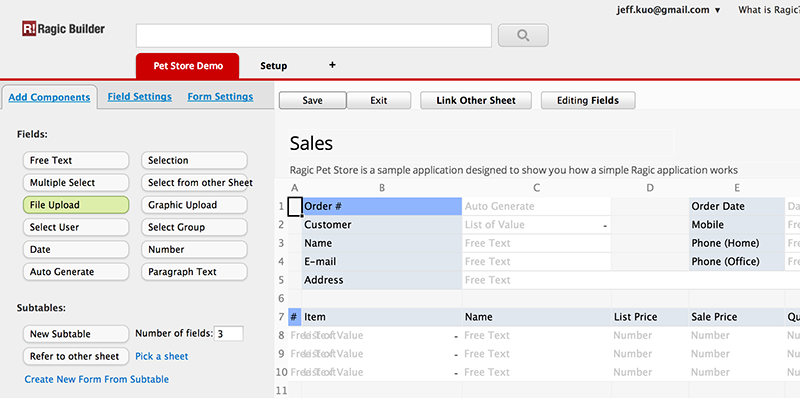Add a new tab with plus icon
Viewport: 800px width, 398px height.
click(332, 65)
